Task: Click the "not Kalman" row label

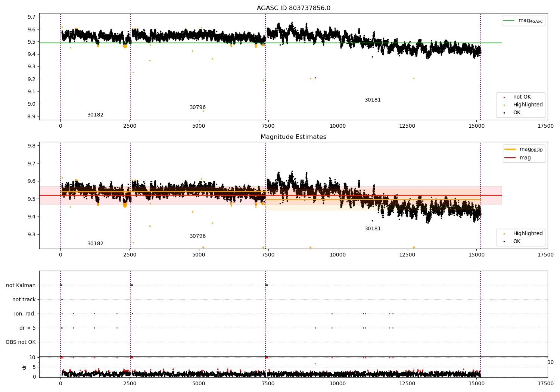Action: point(21,286)
